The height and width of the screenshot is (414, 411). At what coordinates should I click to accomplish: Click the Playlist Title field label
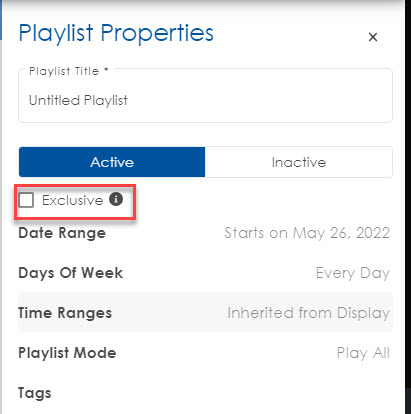tap(69, 71)
